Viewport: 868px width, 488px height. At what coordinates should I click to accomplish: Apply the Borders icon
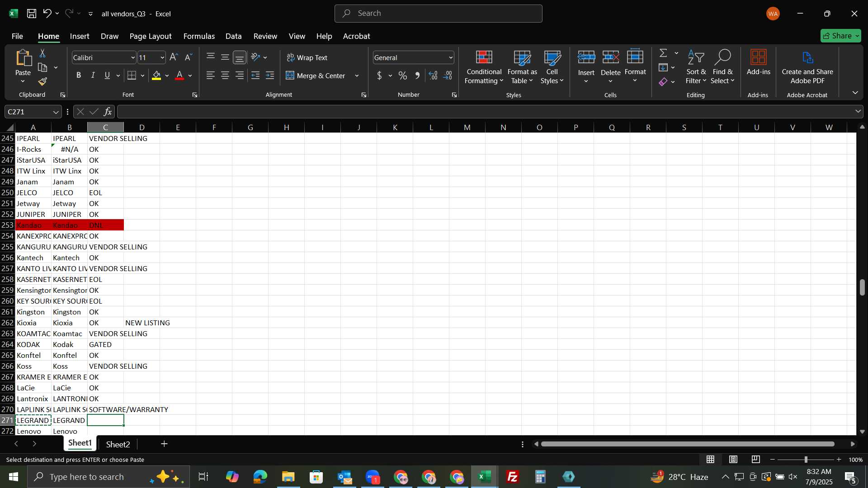tap(132, 75)
